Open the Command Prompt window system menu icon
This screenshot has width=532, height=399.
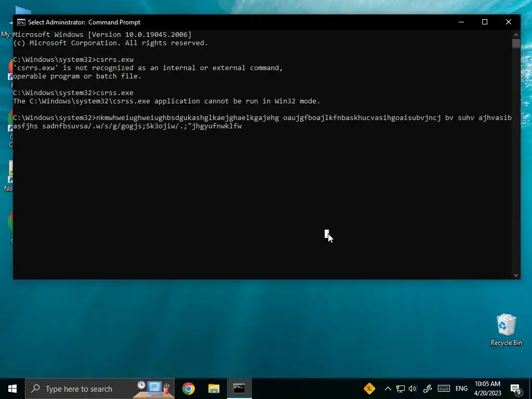[x=21, y=22]
